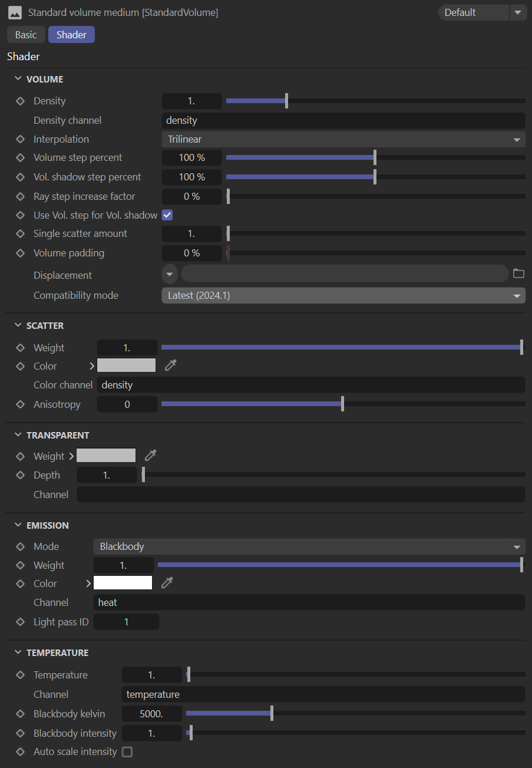
Task: Click the Standard volume medium material icon
Action: coord(15,12)
